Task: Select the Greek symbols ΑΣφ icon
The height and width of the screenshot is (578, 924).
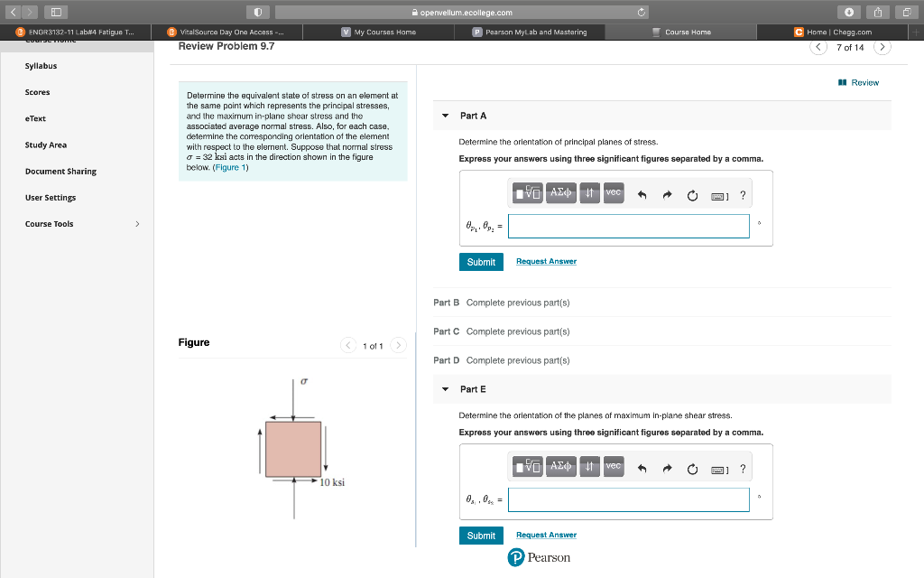Action: 560,193
